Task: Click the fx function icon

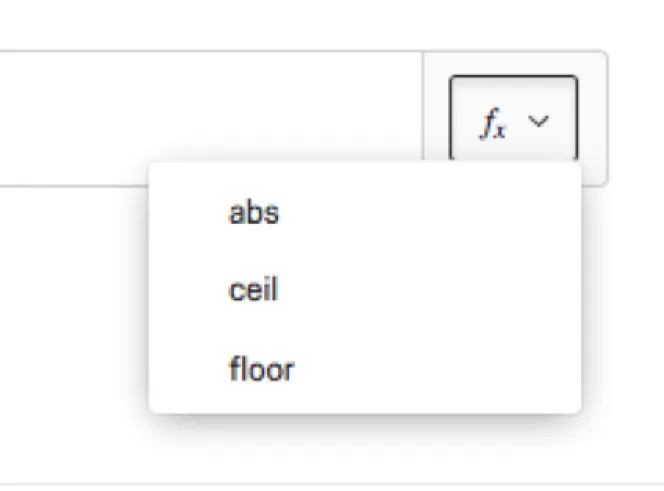Action: [494, 124]
